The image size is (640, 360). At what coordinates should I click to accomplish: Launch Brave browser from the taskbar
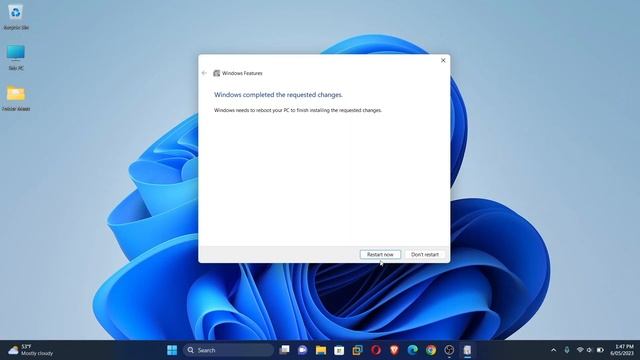pos(394,350)
